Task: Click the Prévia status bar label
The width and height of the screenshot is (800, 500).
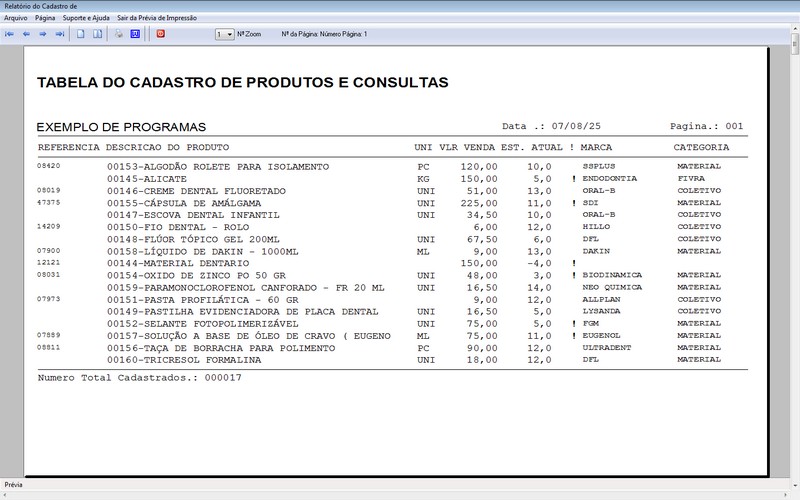Action: pos(13,485)
